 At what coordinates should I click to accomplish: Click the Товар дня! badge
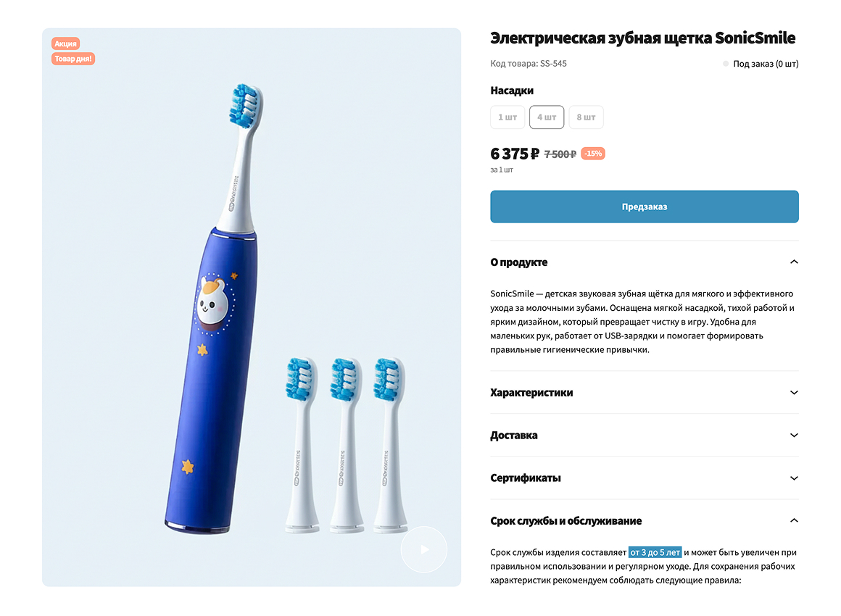(x=72, y=59)
